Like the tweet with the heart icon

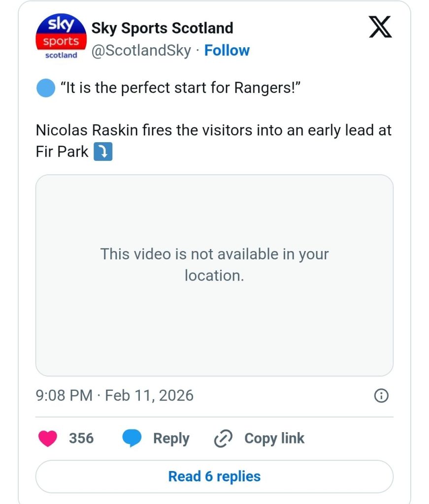click(47, 439)
